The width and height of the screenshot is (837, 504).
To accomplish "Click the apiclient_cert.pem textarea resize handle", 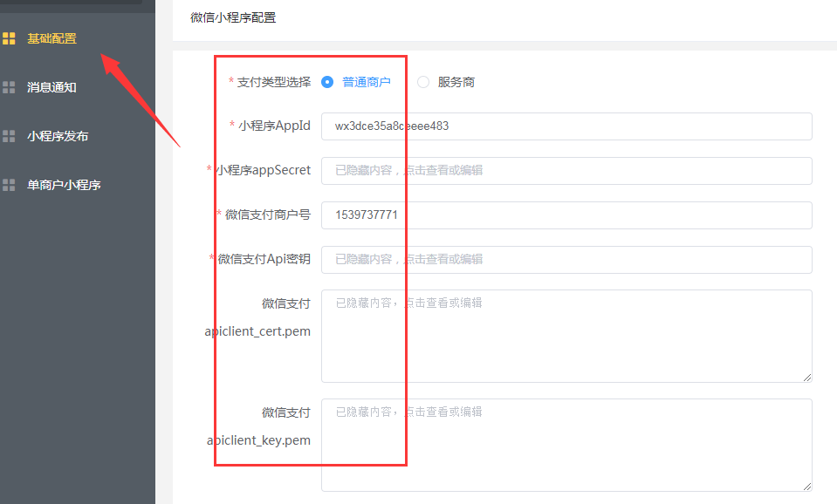I will pyautogui.click(x=807, y=378).
